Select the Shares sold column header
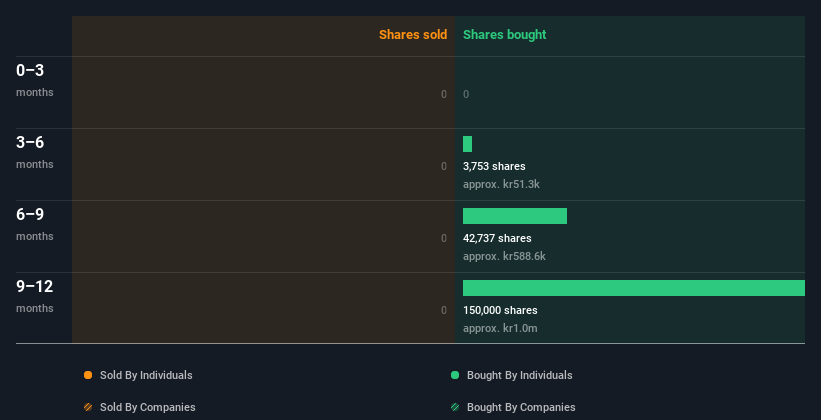Viewport: 821px width, 420px height. (x=413, y=35)
